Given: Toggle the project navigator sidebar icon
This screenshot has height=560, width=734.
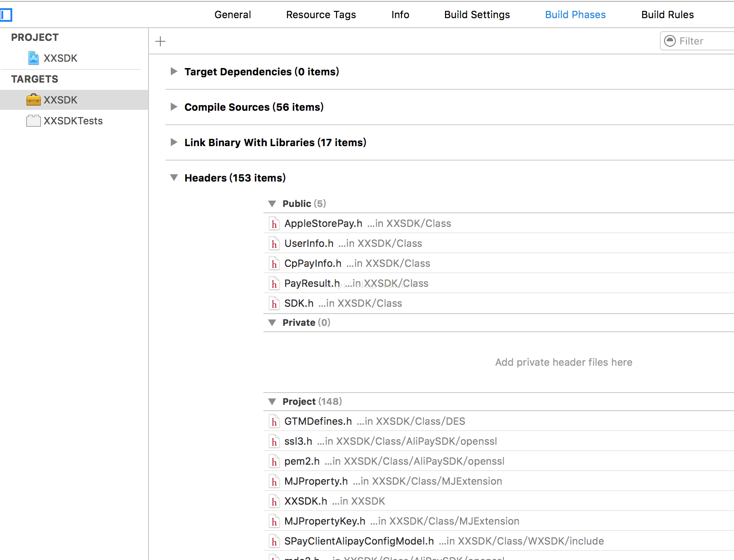Looking at the screenshot, I should coord(6,15).
